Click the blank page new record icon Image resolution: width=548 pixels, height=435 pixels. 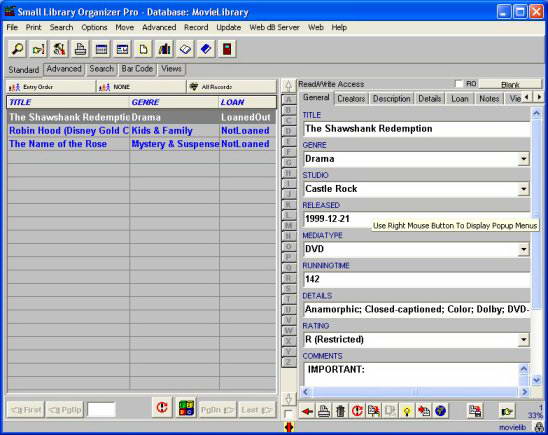(143, 49)
